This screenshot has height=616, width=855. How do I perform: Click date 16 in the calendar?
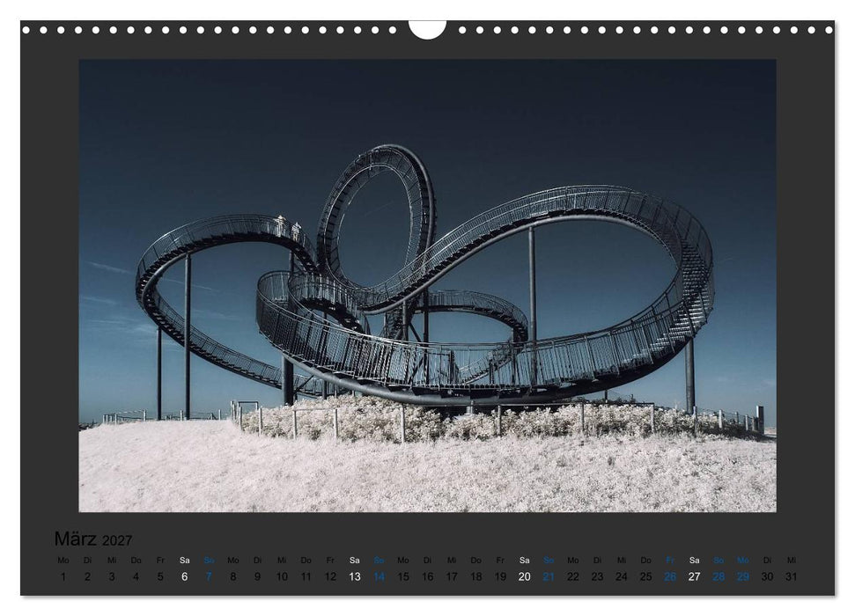[428, 576]
